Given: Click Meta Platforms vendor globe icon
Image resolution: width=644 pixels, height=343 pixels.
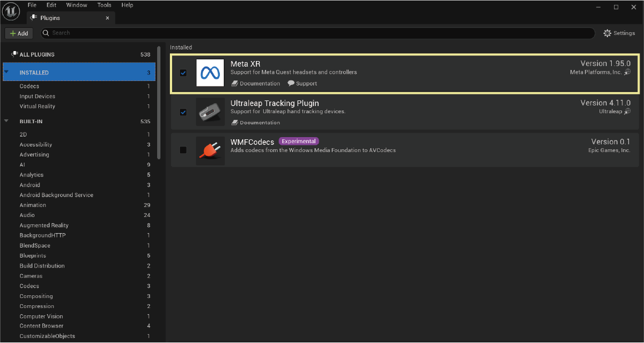Looking at the screenshot, I should pyautogui.click(x=627, y=72).
